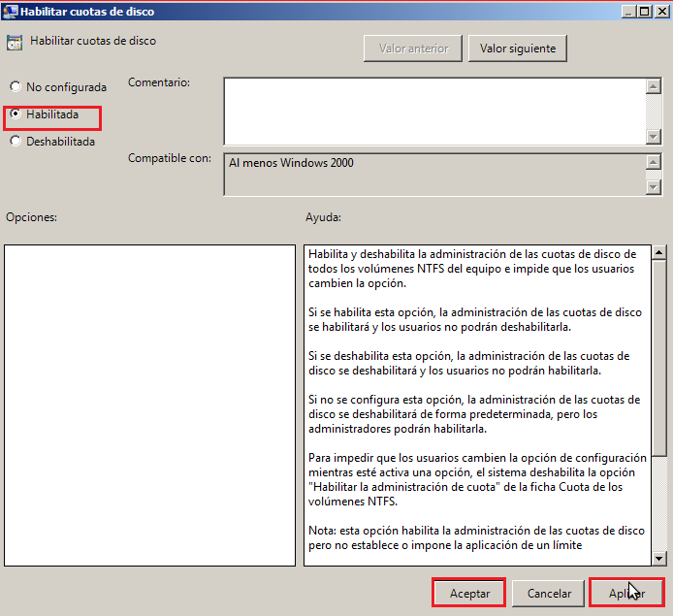Click the Opciones empty list panel
The height and width of the screenshot is (616, 673).
pyautogui.click(x=149, y=405)
